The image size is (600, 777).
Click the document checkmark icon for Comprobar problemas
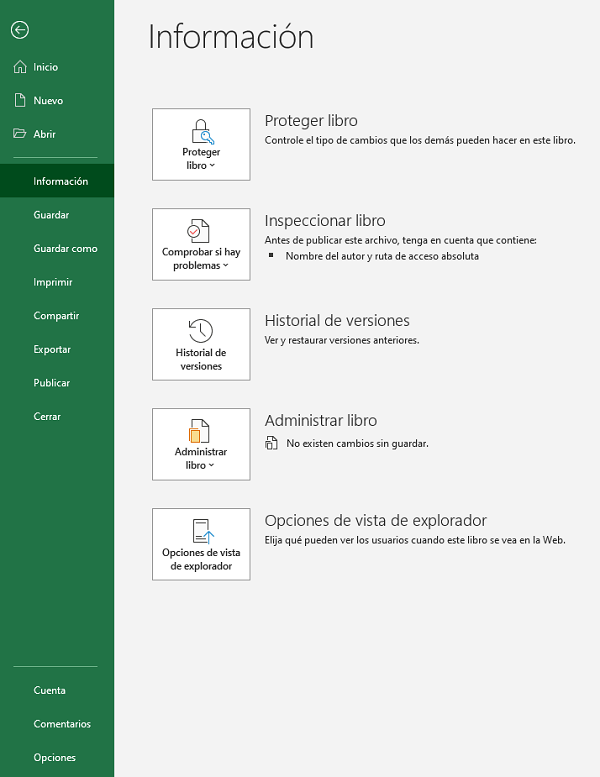click(x=201, y=231)
